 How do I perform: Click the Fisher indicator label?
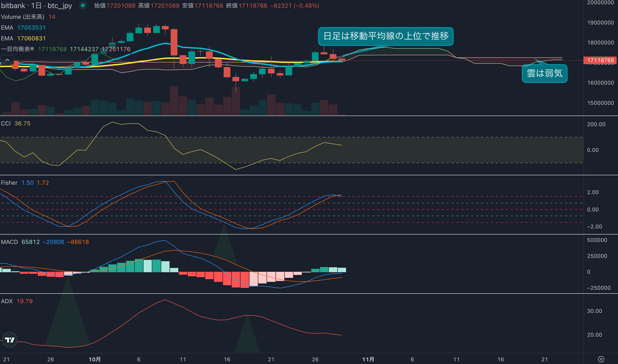click(9, 183)
